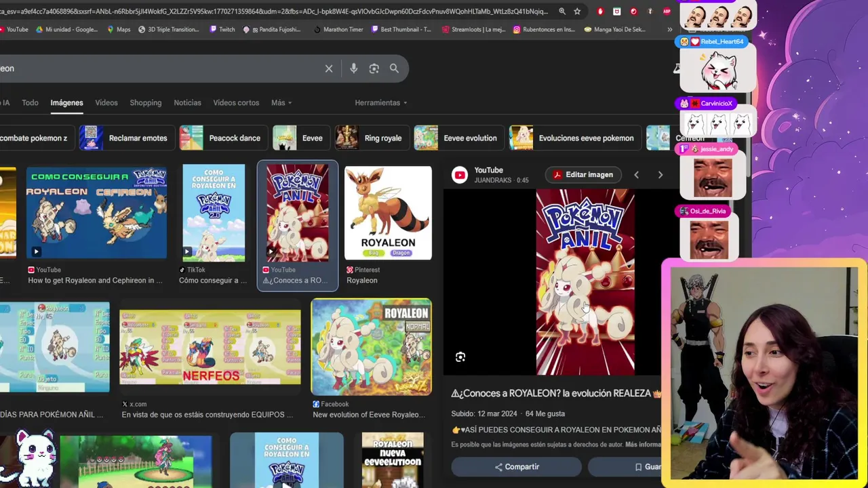Select the Ring royale filter chip
This screenshot has height=488, width=868.
372,138
